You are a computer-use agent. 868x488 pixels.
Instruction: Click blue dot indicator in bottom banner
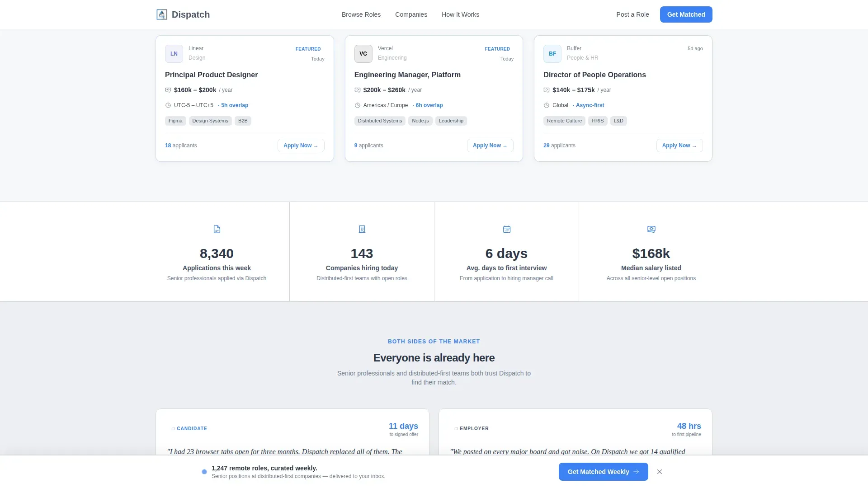[204, 472]
